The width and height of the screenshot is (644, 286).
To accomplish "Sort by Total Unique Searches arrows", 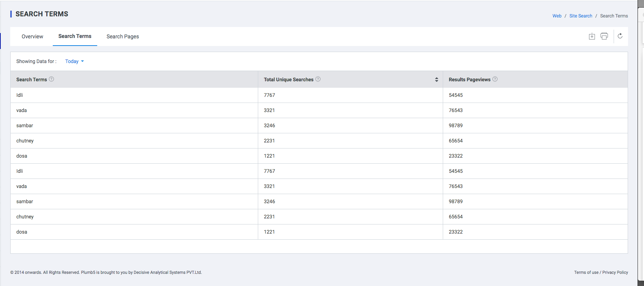I will pyautogui.click(x=437, y=79).
